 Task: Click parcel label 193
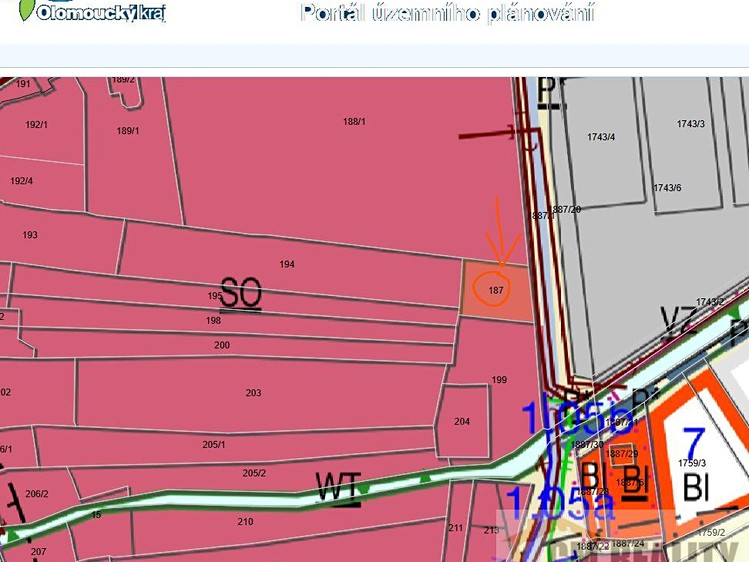point(30,235)
